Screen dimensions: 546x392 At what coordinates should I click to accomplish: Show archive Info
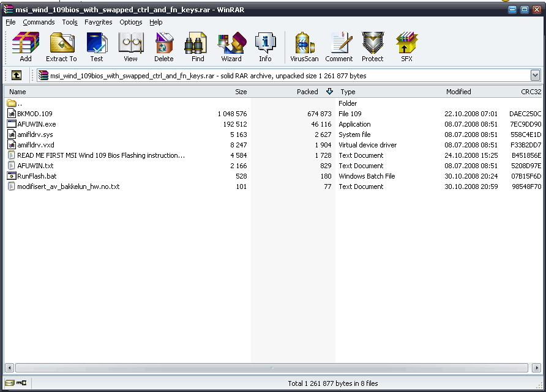tap(265, 47)
